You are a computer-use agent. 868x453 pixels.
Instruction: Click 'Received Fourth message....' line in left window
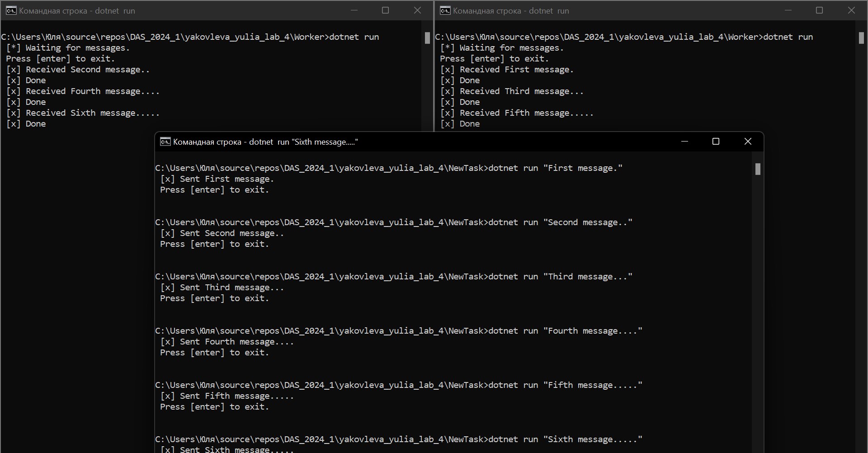tap(83, 91)
